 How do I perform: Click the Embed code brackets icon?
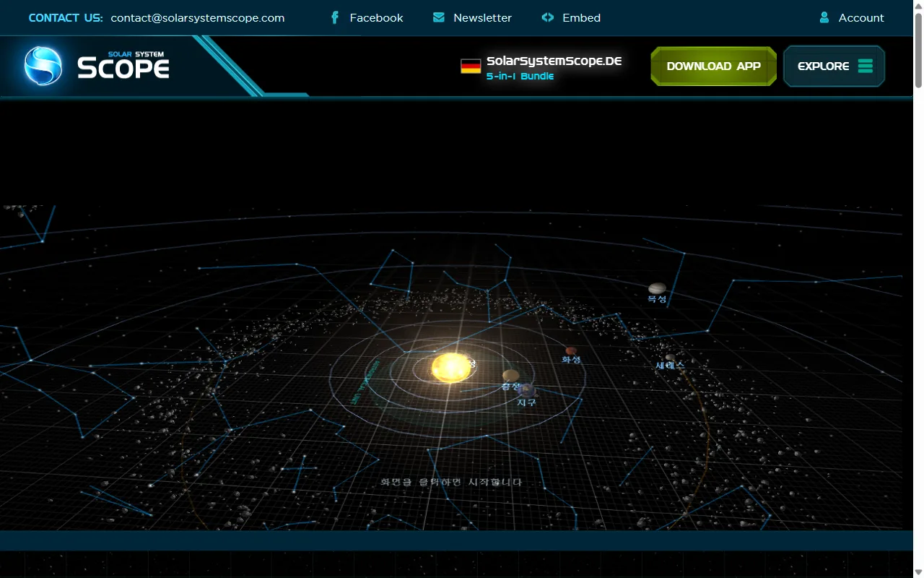point(548,17)
